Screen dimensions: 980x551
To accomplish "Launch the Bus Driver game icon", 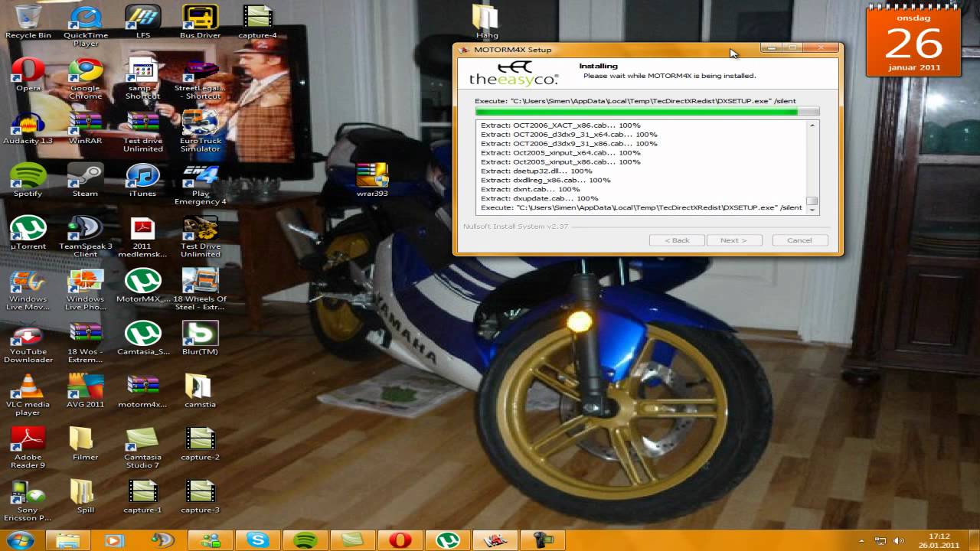I will [200, 21].
